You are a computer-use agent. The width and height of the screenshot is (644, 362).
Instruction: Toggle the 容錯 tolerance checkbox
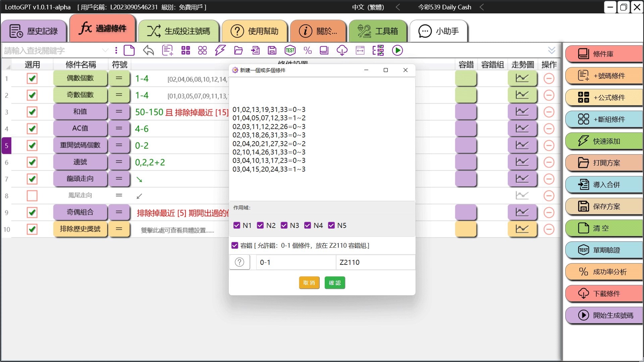point(235,245)
